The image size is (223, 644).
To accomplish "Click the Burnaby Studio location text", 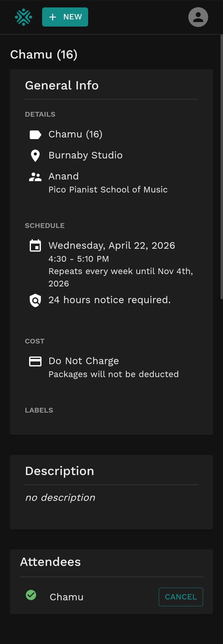I will (x=85, y=155).
